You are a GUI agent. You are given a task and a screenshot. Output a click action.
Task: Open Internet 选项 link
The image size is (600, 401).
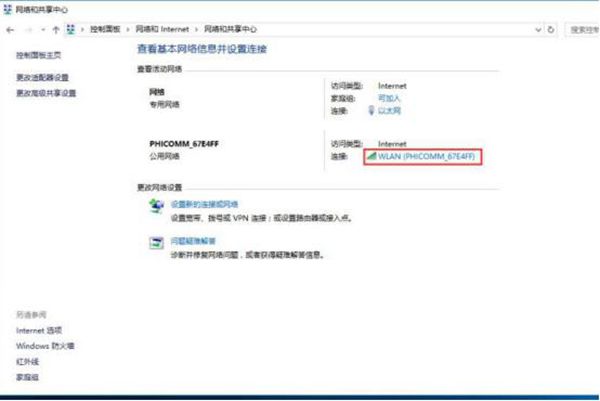(40, 330)
